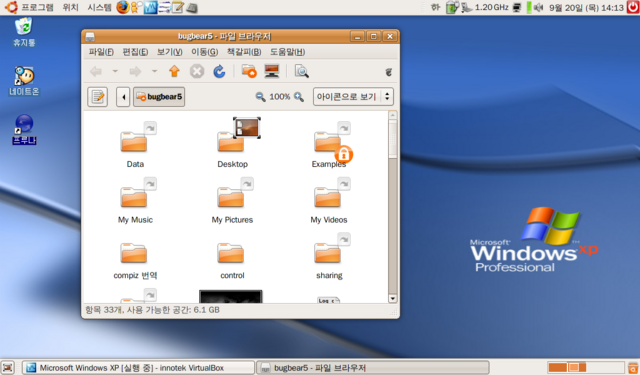640x375 pixels.
Task: Open the Home folder via toolbar icon
Action: click(x=249, y=71)
